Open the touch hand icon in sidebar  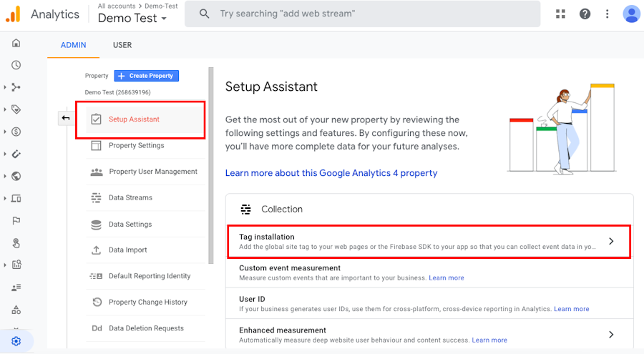coord(16,243)
